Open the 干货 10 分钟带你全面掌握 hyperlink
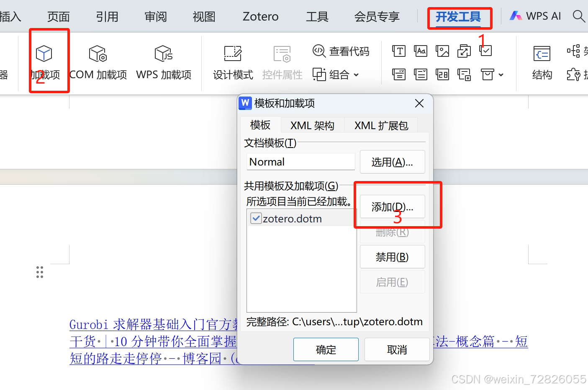Screen dimensions: 588x390 pyautogui.click(x=153, y=342)
